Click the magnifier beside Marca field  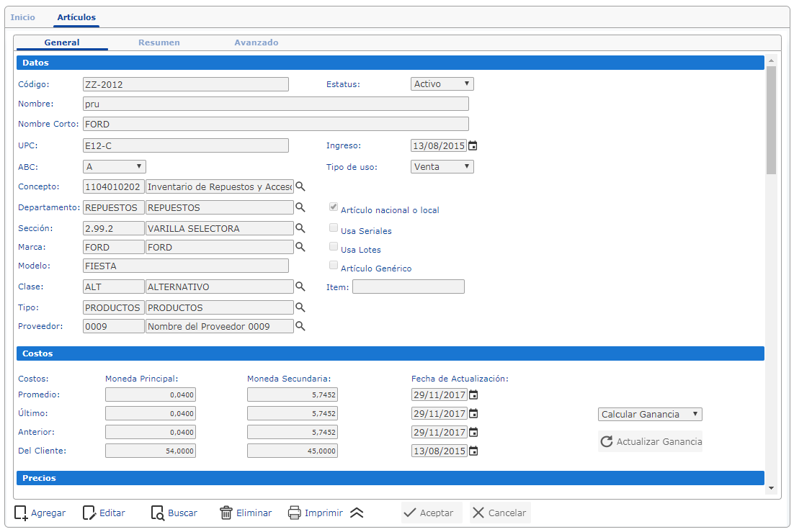click(x=300, y=247)
